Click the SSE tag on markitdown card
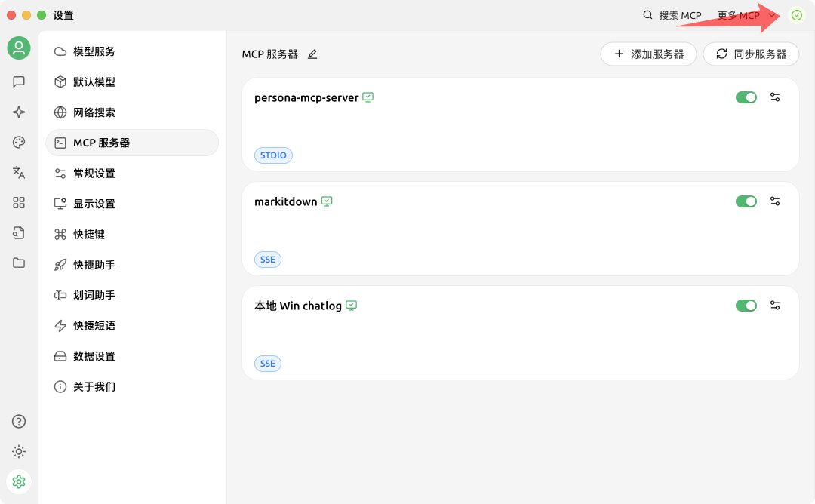 click(268, 260)
